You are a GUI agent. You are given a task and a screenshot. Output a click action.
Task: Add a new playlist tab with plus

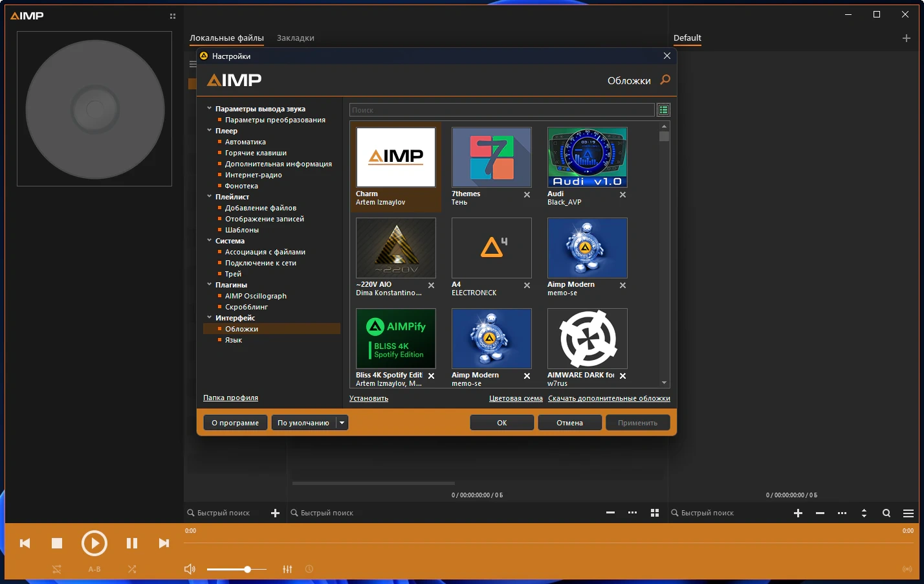click(x=907, y=38)
